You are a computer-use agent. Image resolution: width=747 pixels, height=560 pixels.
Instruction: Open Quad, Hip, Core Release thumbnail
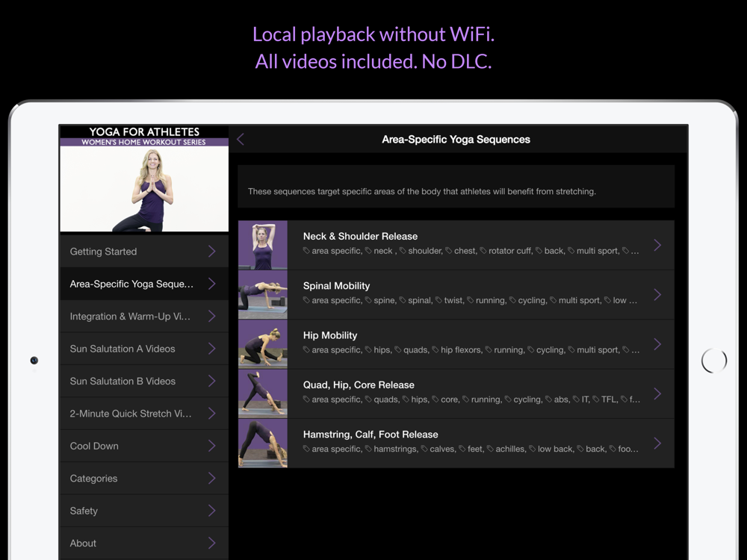[263, 393]
